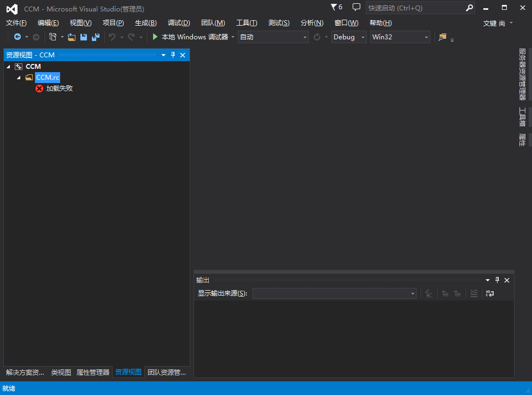Open the 生成(B) menu
Screen dimensions: 532x395
(x=146, y=23)
